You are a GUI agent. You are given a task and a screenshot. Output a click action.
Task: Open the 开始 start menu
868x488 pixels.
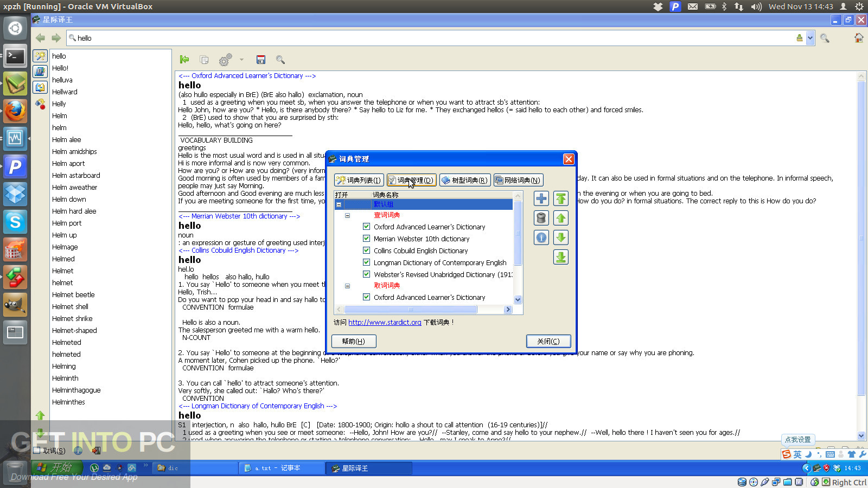[x=56, y=468]
